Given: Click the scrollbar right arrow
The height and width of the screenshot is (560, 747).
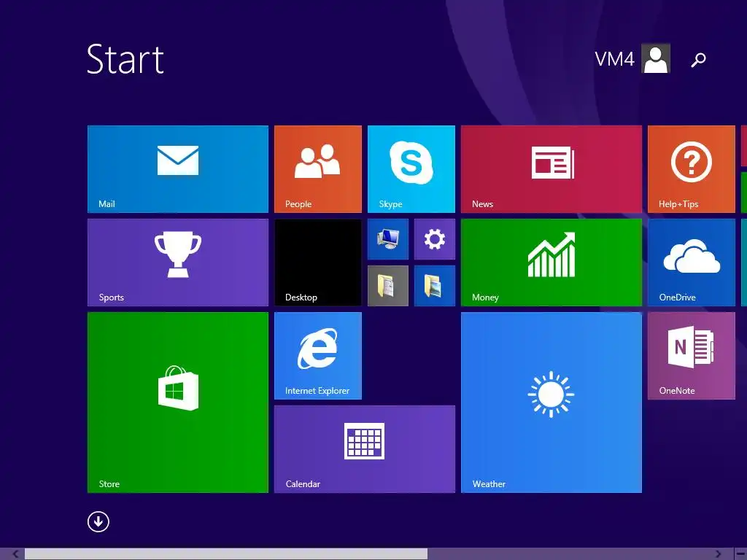Looking at the screenshot, I should [718, 554].
